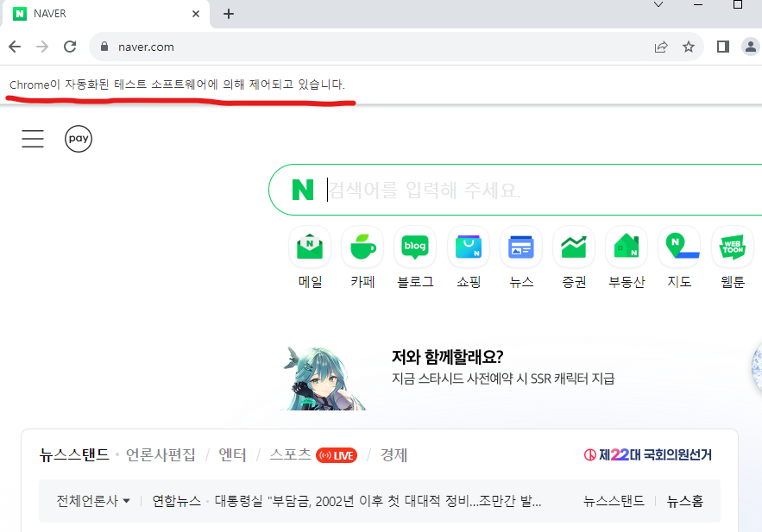Image resolution: width=762 pixels, height=532 pixels.
Task: Expand Chrome's side panel button
Action: pos(722,47)
